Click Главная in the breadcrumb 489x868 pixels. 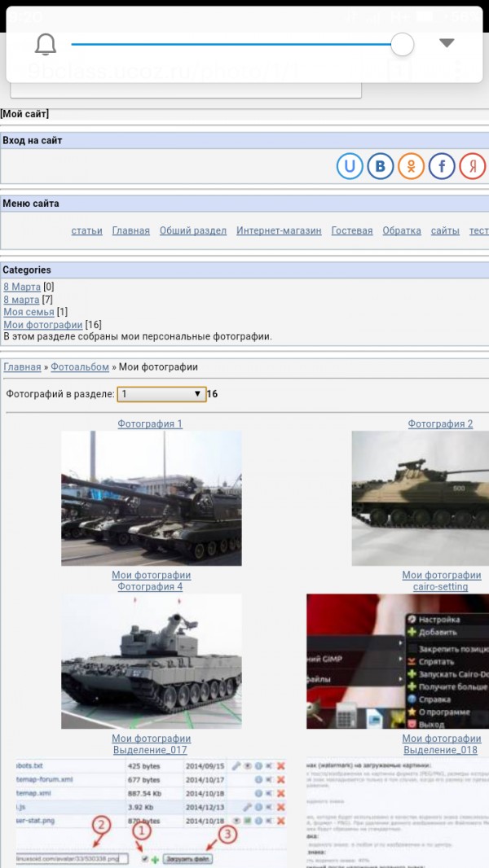22,367
